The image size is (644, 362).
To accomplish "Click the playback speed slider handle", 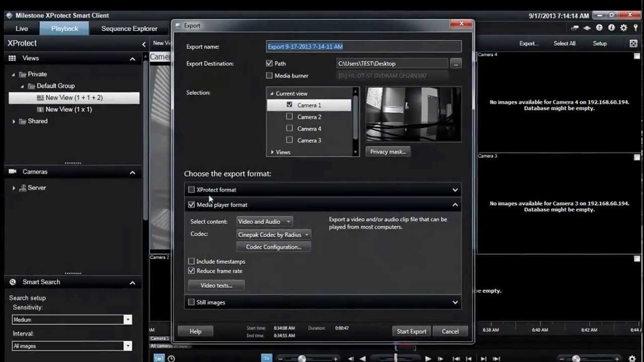I will [x=302, y=358].
